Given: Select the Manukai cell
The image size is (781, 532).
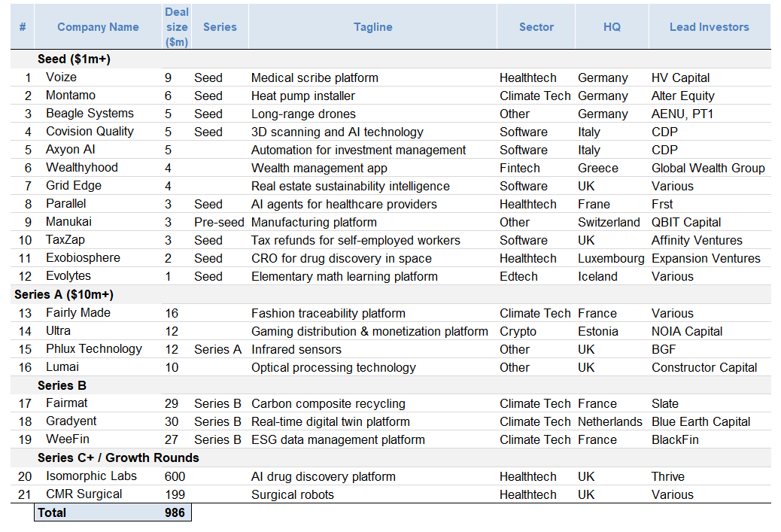Looking at the screenshot, I should 68,222.
